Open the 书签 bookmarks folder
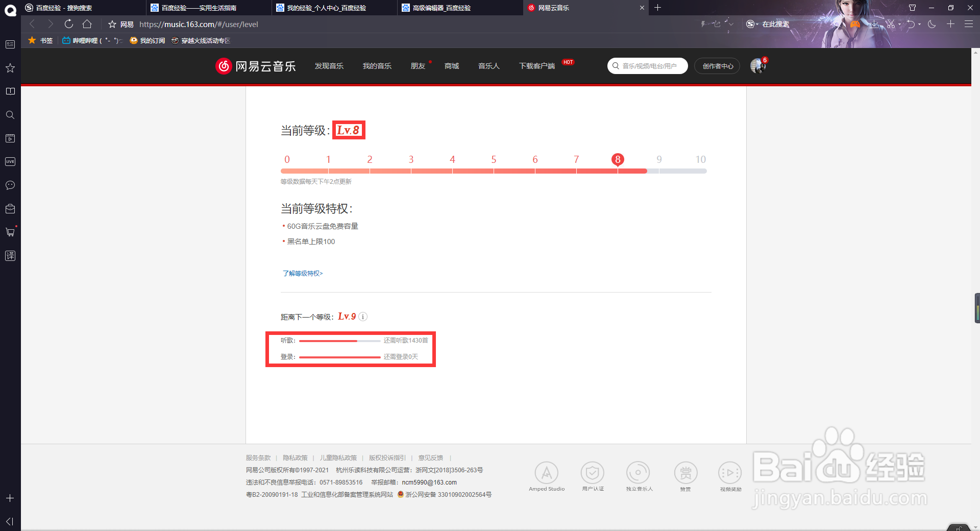This screenshot has width=980, height=531. 40,40
